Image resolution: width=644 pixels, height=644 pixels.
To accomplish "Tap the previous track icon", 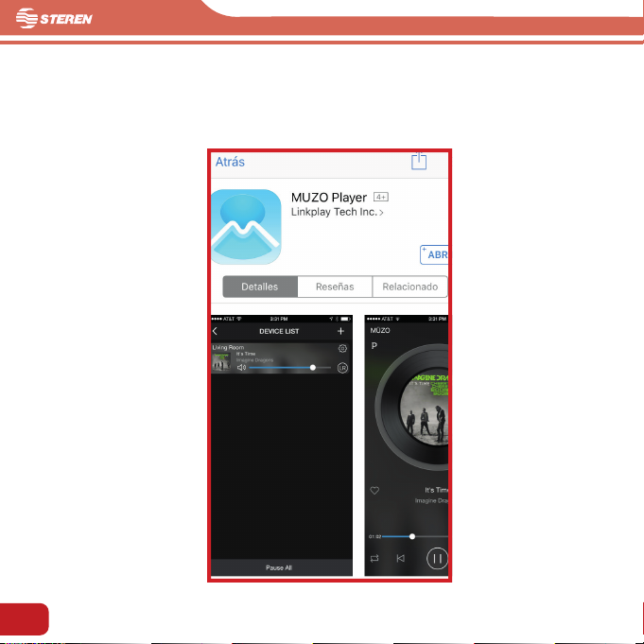I will (x=400, y=558).
